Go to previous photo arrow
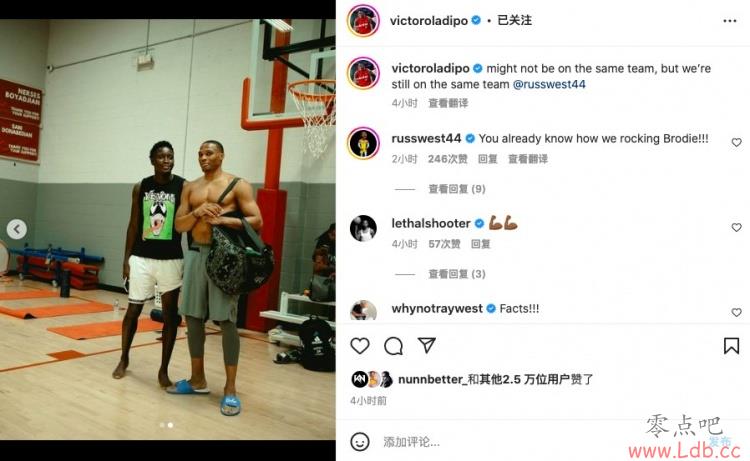The image size is (750, 461). [17, 230]
